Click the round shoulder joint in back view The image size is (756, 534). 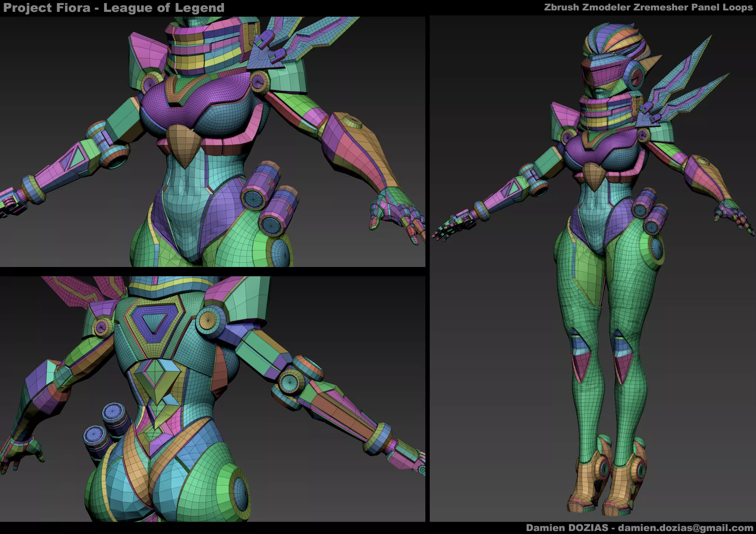[x=209, y=321]
